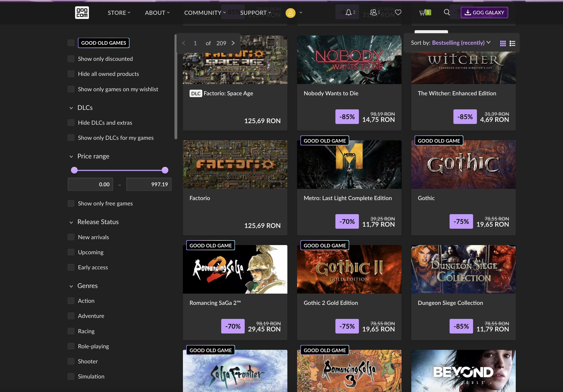Open Nobody Wants to Die title

(x=331, y=93)
